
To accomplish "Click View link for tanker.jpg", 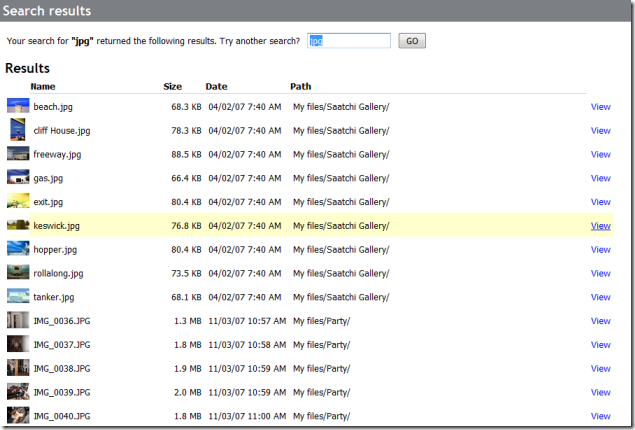I will click(x=600, y=297).
